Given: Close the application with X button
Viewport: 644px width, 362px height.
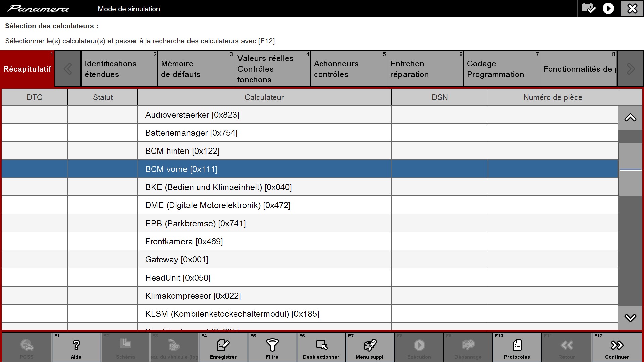Looking at the screenshot, I should [632, 8].
